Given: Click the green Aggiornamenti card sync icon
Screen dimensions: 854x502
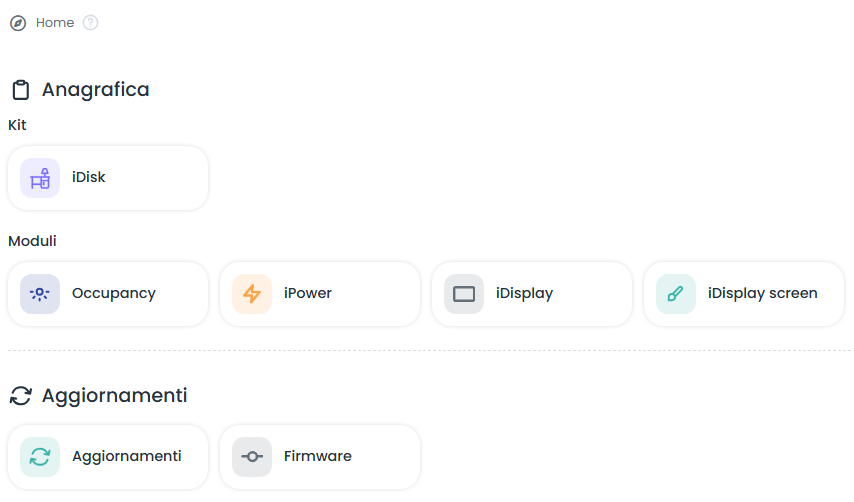Looking at the screenshot, I should pos(40,457).
